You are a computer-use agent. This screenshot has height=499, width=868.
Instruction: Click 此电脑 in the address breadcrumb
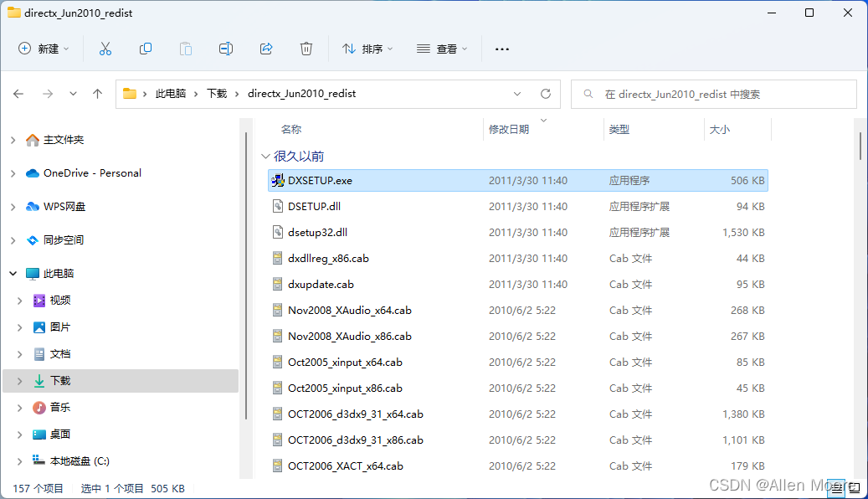[x=171, y=94]
